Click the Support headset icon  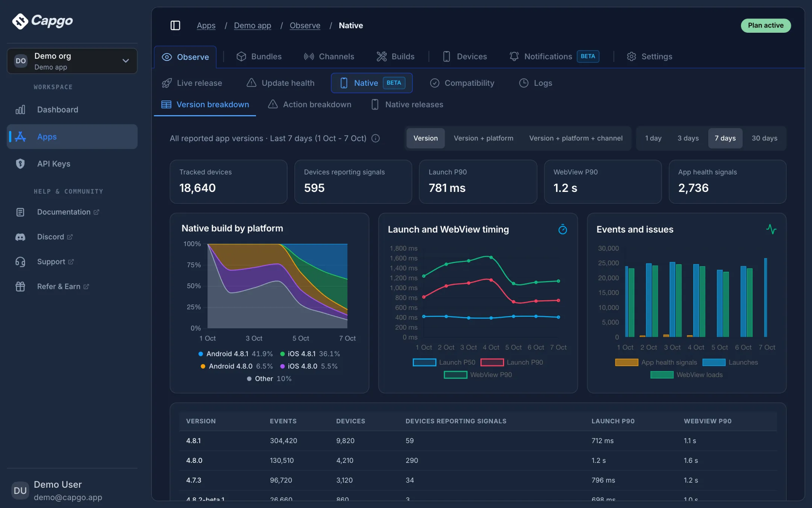coord(20,262)
